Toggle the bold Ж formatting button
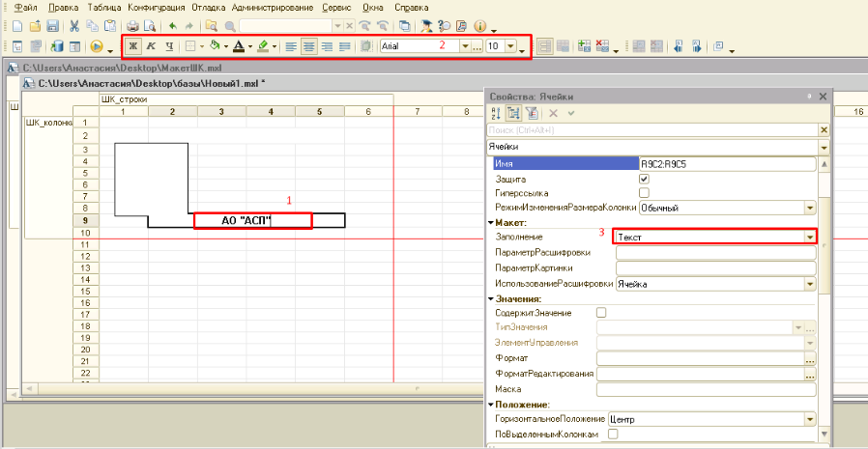Screen dimensions: 868x449 (132, 47)
